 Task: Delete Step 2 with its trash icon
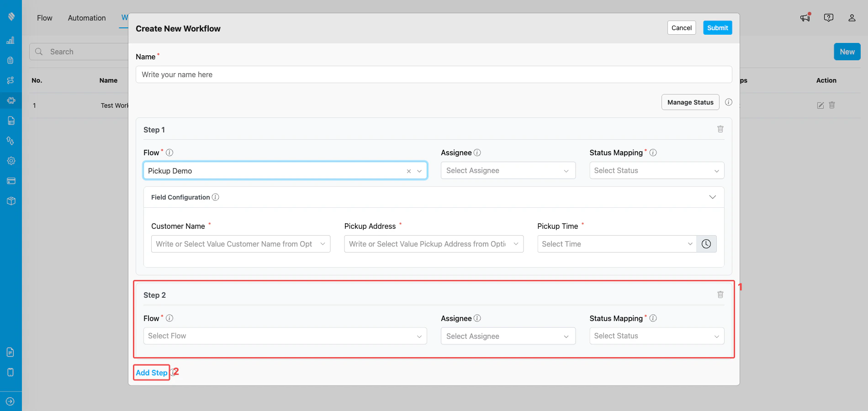click(x=720, y=295)
